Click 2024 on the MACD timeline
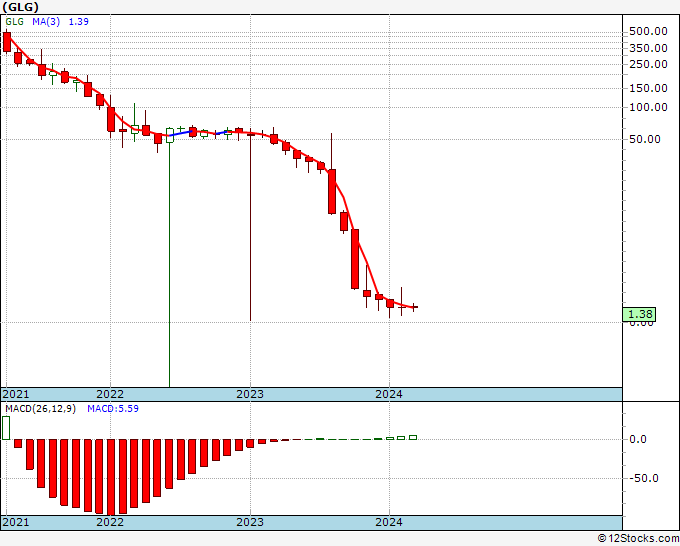The height and width of the screenshot is (546, 680). [x=389, y=522]
